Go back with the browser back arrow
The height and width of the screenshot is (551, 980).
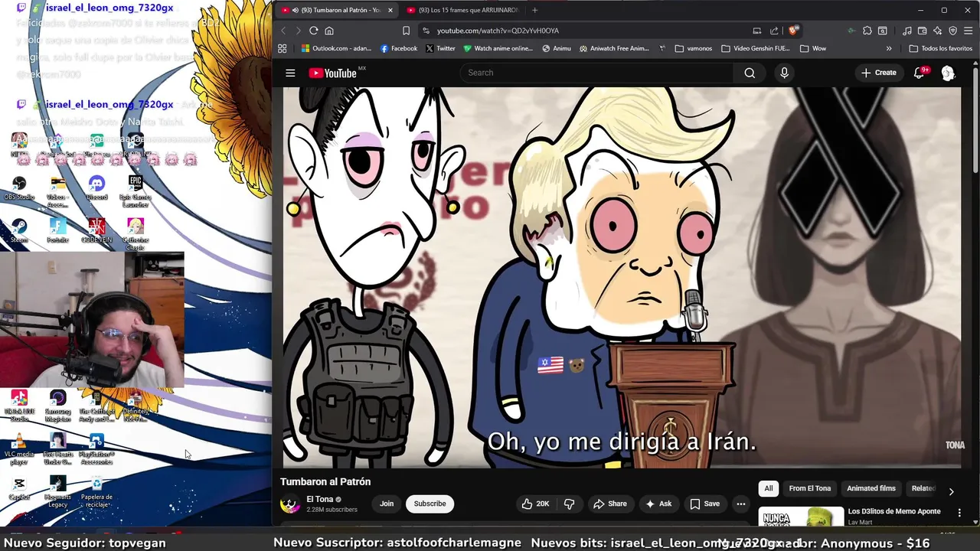(x=283, y=31)
